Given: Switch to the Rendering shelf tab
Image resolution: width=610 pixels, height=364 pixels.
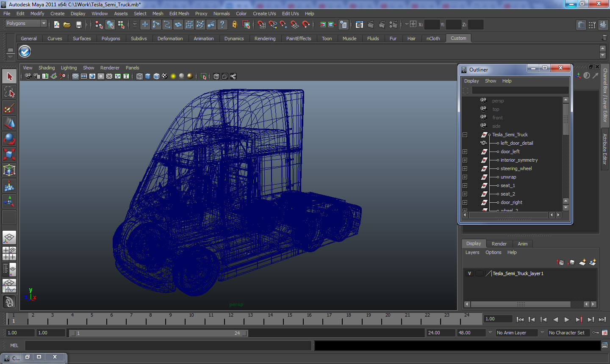Looking at the screenshot, I should point(265,39).
